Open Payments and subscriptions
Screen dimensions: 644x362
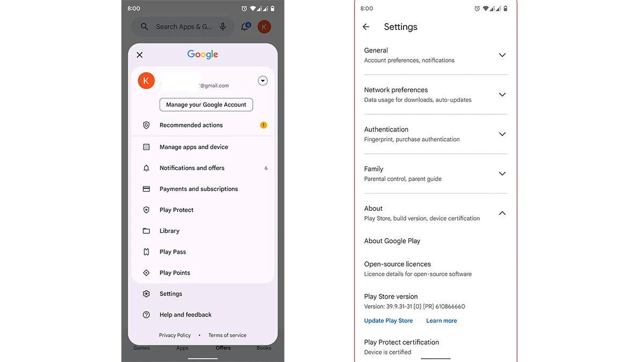click(x=203, y=189)
